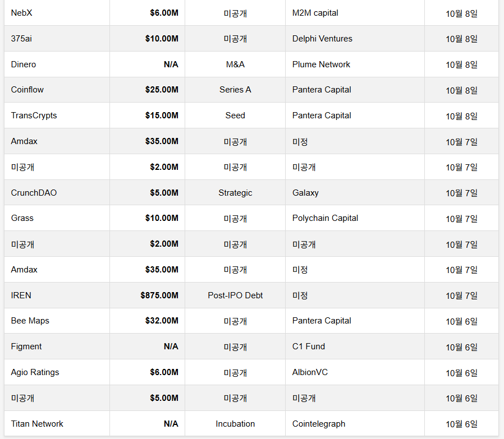Select the Plume Network investor
The height and width of the screenshot is (439, 504).
[x=321, y=64]
